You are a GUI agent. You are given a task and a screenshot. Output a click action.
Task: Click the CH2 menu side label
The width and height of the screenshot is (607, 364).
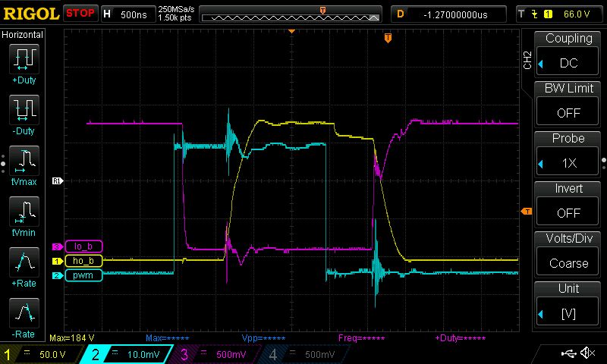pos(527,60)
